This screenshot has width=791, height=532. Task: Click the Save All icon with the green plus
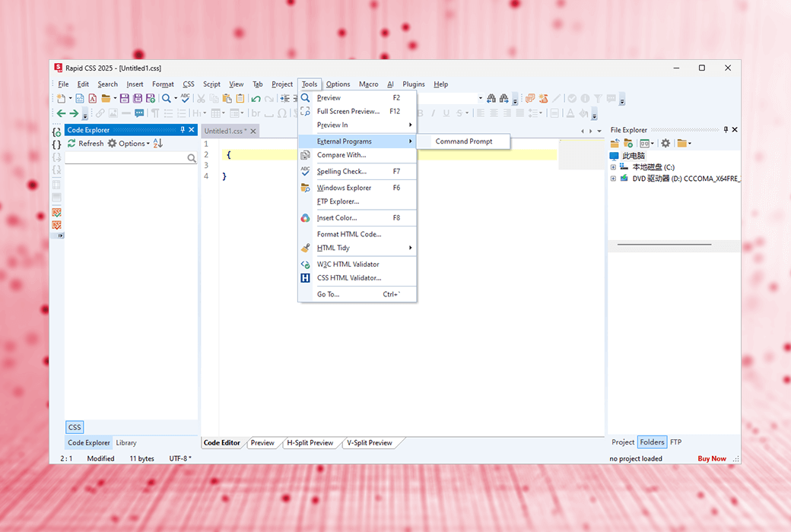coord(151,98)
